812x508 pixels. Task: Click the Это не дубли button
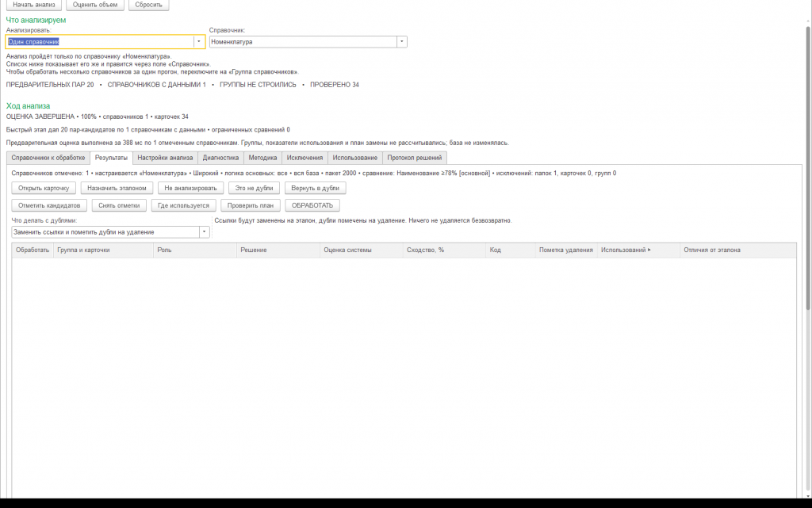(x=254, y=189)
